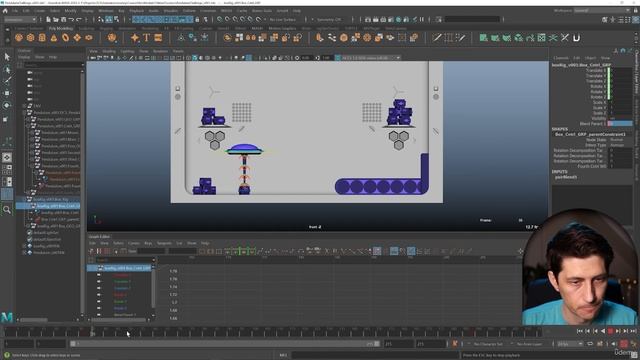Create a polygon plane from the shelf
640x360 pixels.
77,38
